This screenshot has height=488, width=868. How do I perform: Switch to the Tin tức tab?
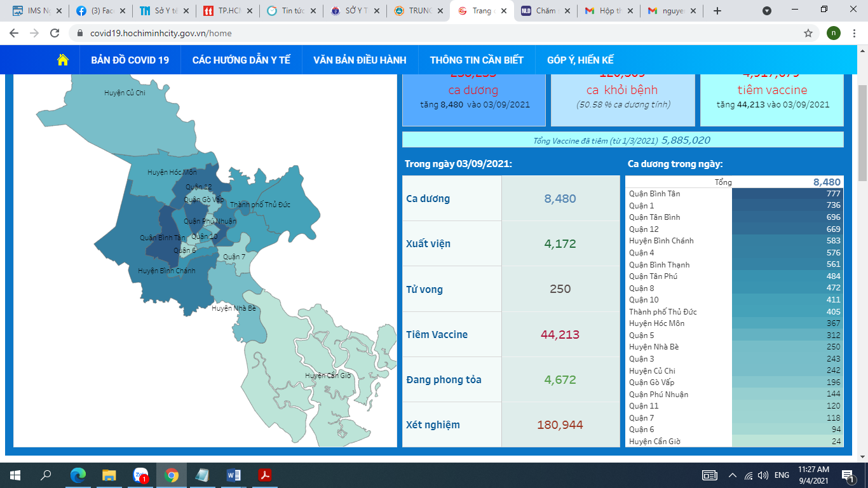pyautogui.click(x=291, y=11)
